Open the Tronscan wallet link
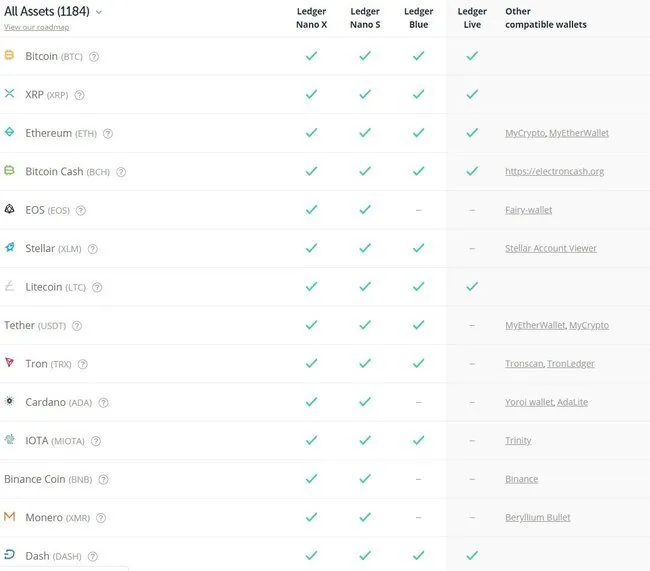This screenshot has height=571, width=650. [524, 364]
